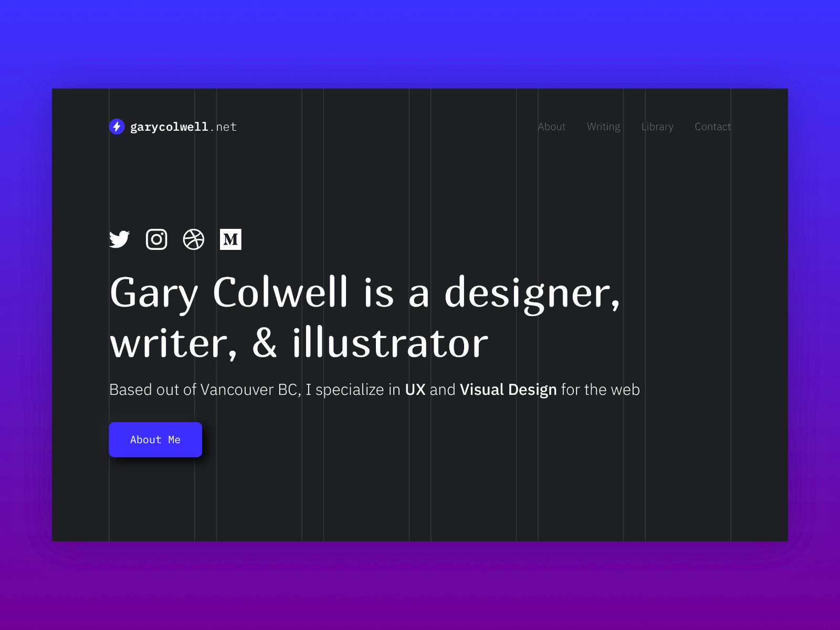Click the bolded Visual Design keyword text
840x630 pixels.
click(x=508, y=390)
